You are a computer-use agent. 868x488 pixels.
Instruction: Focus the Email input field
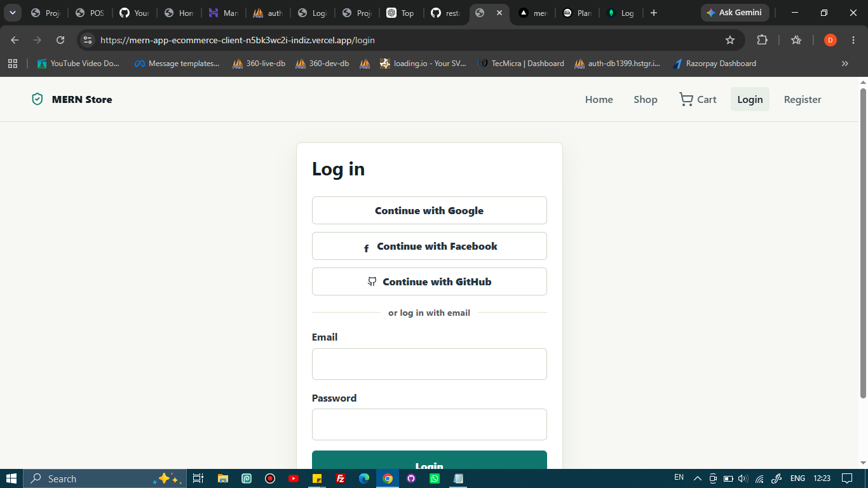point(430,364)
